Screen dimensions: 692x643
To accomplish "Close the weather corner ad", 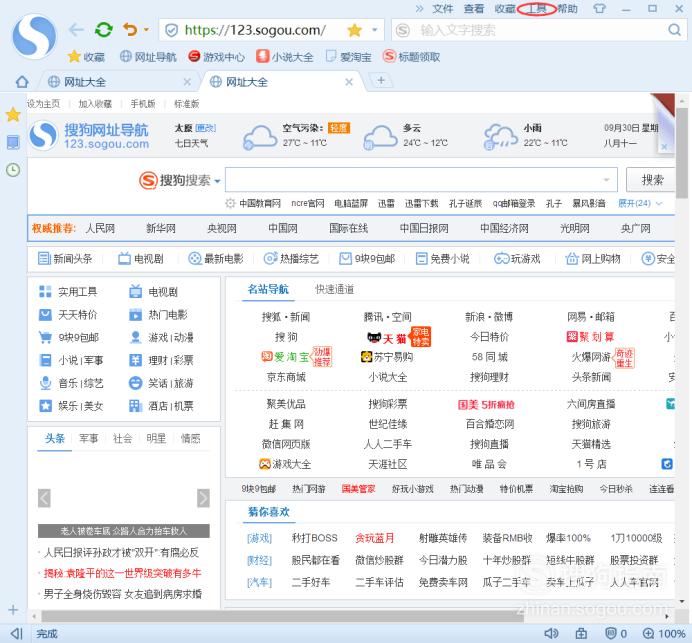I will pos(664,147).
